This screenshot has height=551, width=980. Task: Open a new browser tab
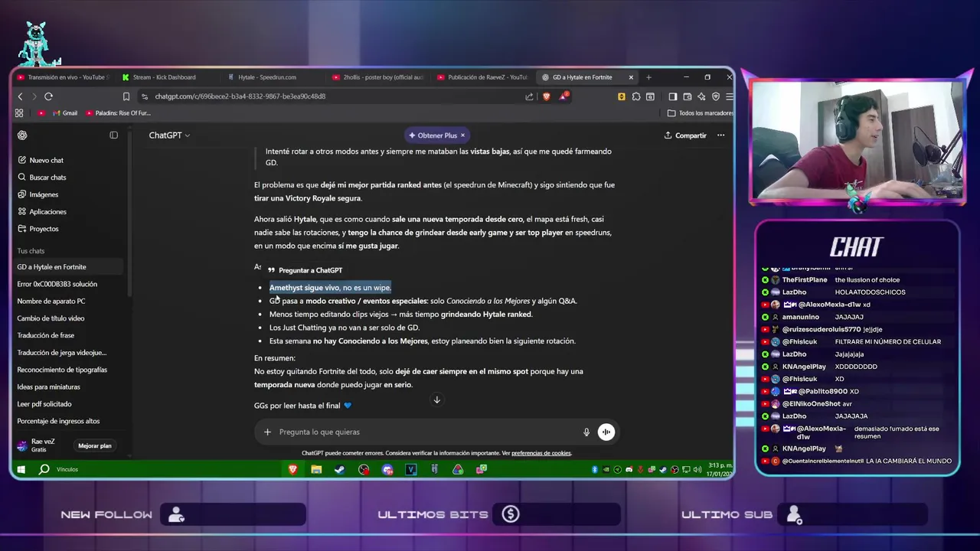pos(648,77)
